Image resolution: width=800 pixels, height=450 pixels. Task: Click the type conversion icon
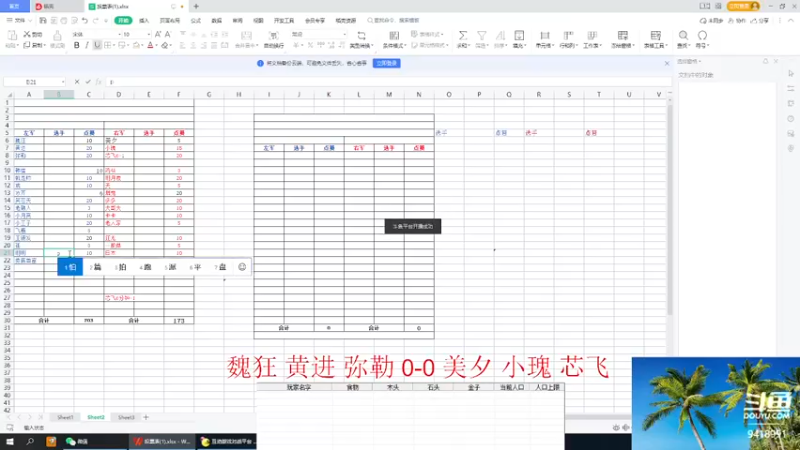[361, 35]
